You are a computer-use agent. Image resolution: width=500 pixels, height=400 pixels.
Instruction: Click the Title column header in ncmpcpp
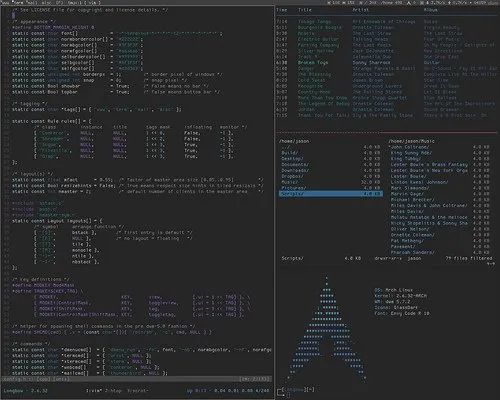(305, 10)
